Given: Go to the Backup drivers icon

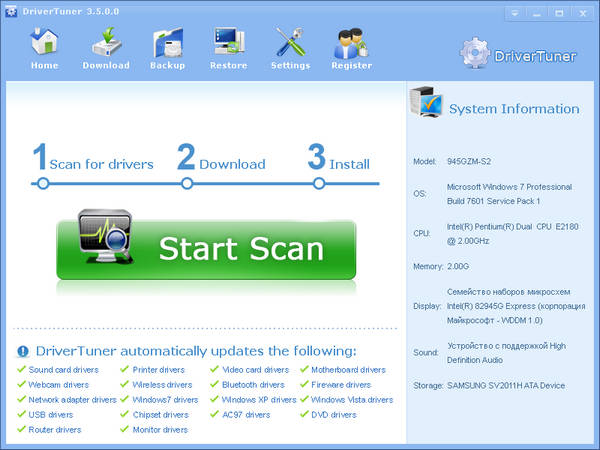Looking at the screenshot, I should click(x=167, y=44).
